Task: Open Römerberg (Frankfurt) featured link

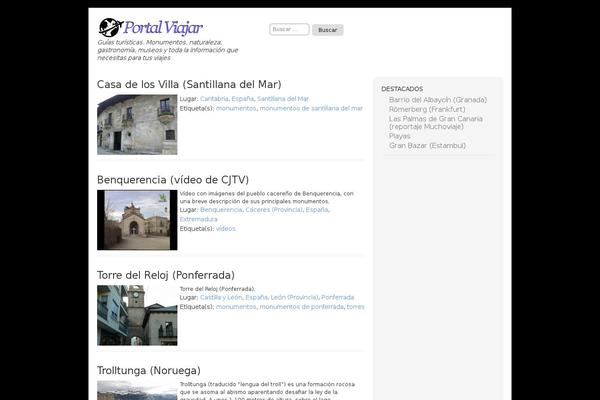Action: click(427, 109)
